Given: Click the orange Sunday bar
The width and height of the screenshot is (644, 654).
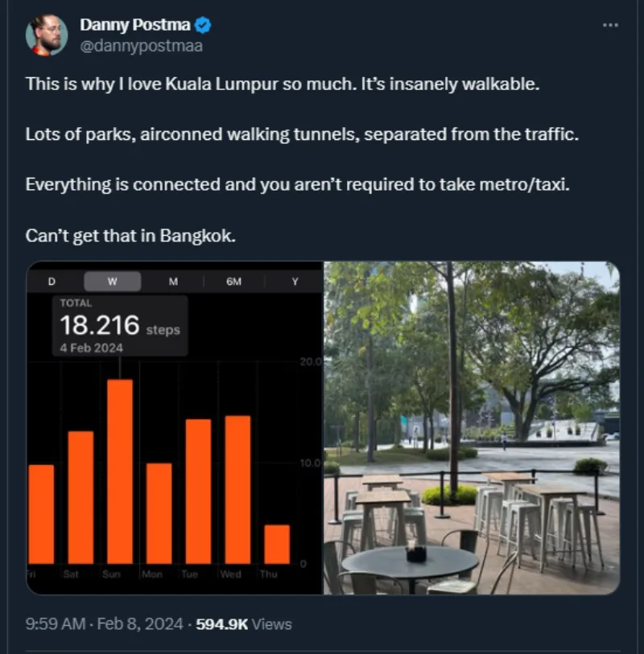Looking at the screenshot, I should click(x=120, y=471).
